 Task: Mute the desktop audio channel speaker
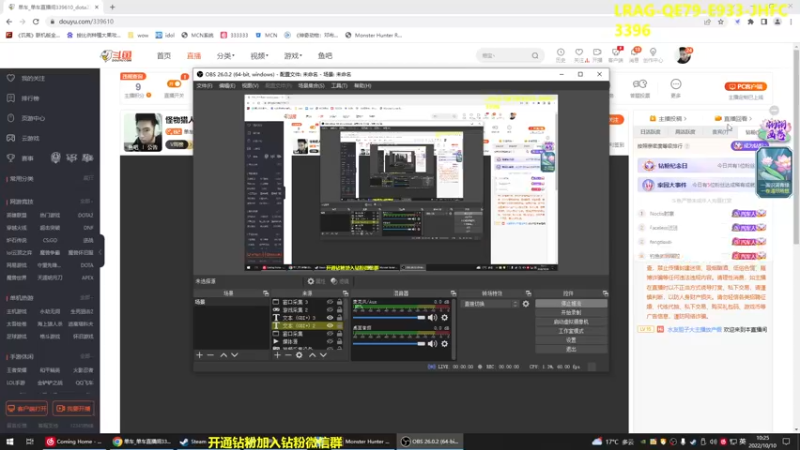pos(433,344)
